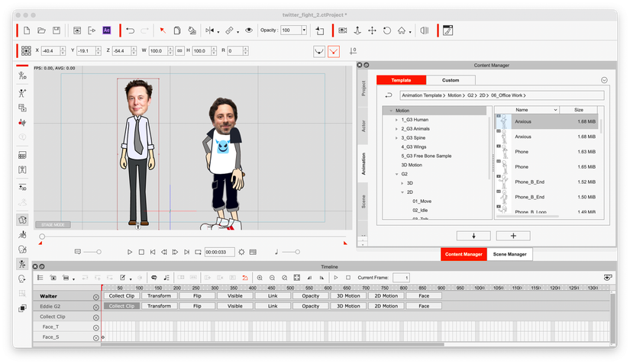Click the fit-to-window timeline icon
630x364 pixels.
(x=297, y=277)
